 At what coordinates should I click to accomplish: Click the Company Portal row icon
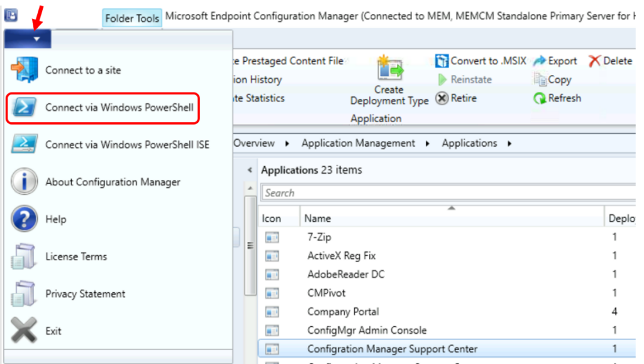coord(272,312)
